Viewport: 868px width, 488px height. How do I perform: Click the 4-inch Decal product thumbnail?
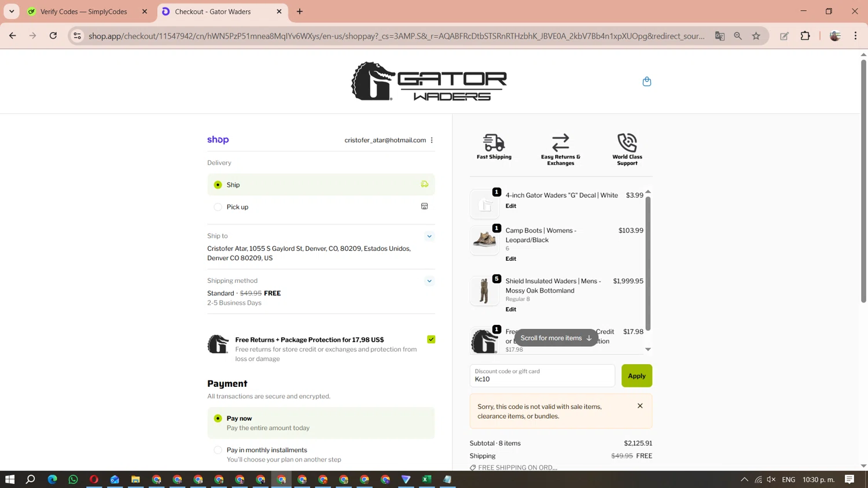[484, 204]
